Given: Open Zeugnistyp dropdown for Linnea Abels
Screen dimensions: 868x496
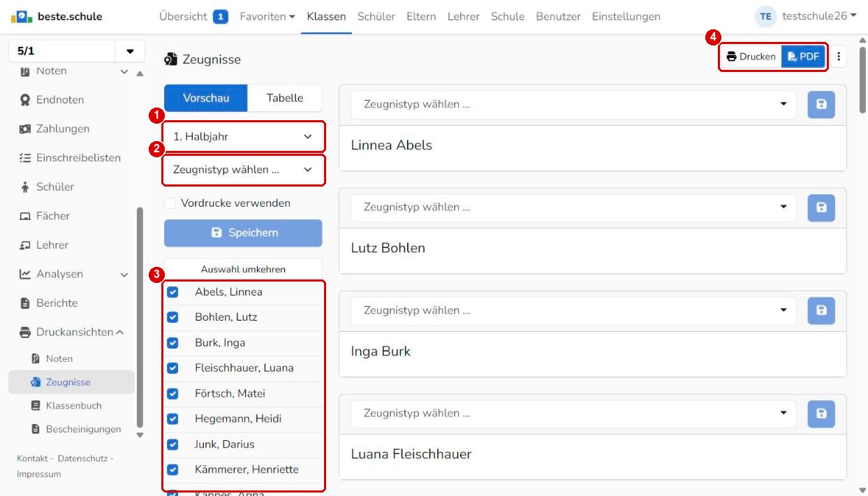Looking at the screenshot, I should pyautogui.click(x=573, y=104).
